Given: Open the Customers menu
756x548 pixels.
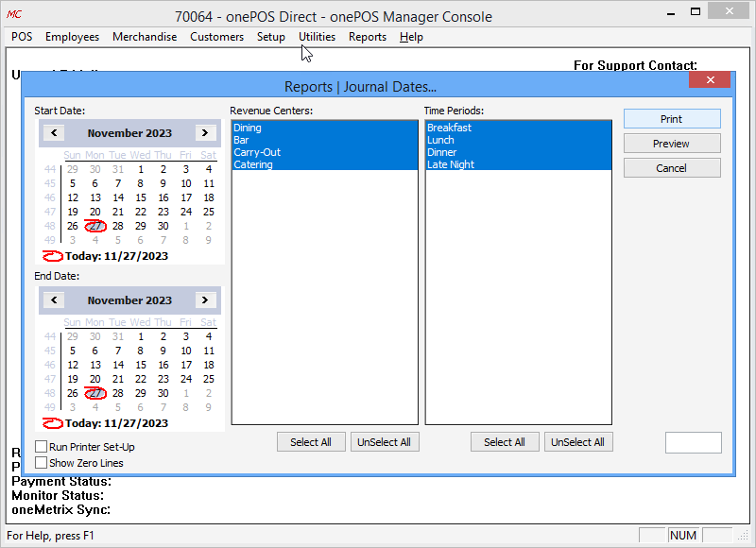Looking at the screenshot, I should (217, 37).
